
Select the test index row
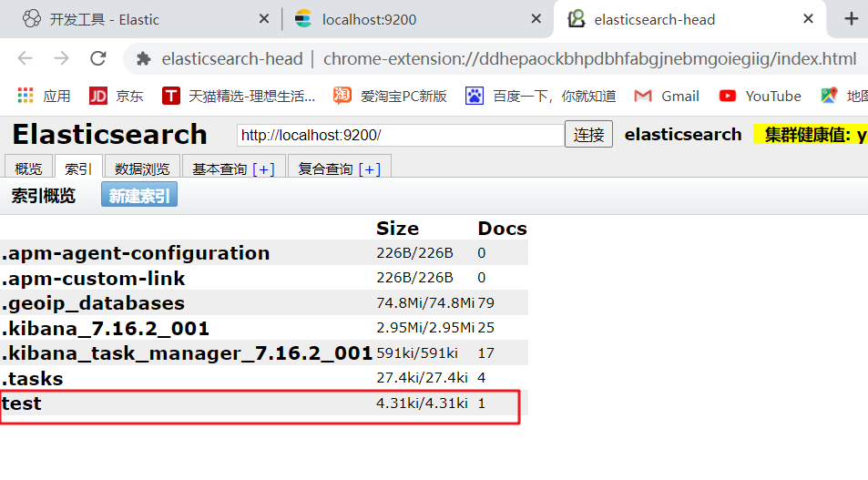point(264,403)
